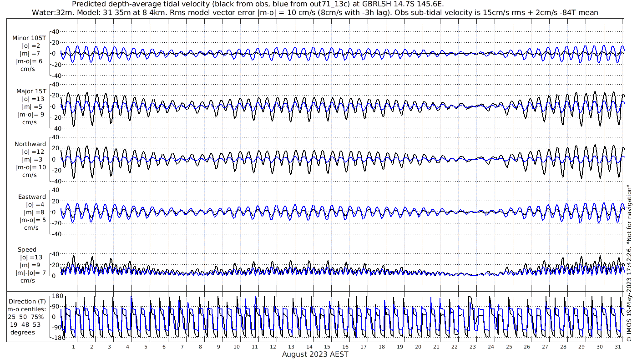Click day "27" on the date axis
637x364 pixels.
tap(545, 347)
